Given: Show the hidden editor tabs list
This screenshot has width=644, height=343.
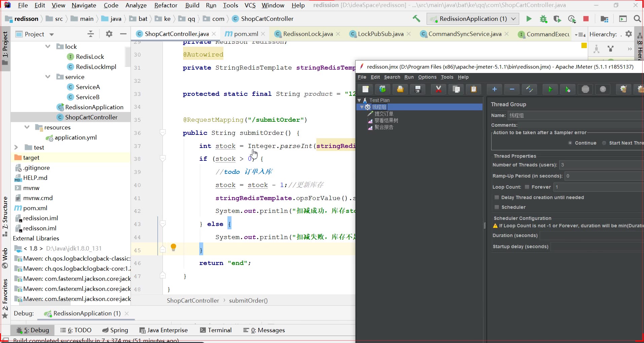Looking at the screenshot, I should pos(580,34).
